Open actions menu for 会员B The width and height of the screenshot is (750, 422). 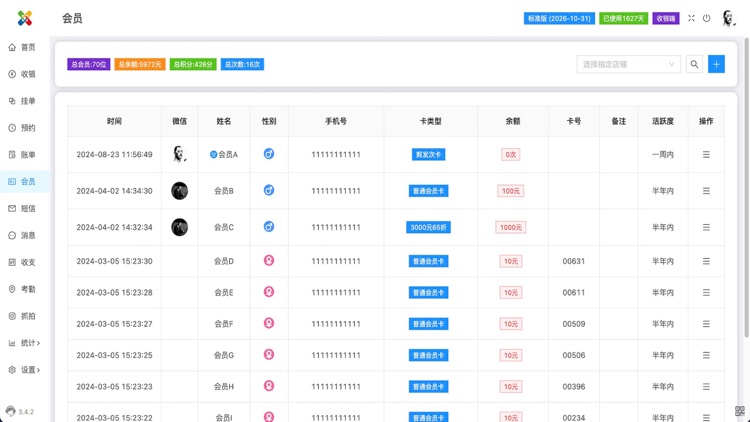706,191
